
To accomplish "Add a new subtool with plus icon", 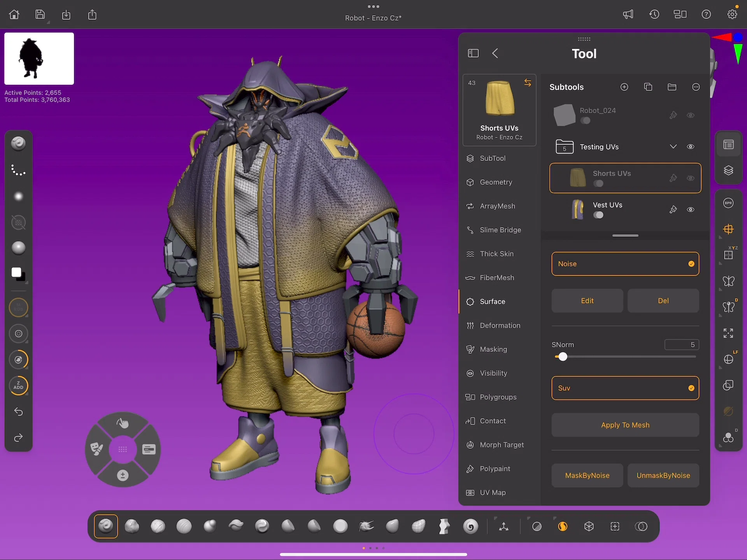I will (x=624, y=87).
